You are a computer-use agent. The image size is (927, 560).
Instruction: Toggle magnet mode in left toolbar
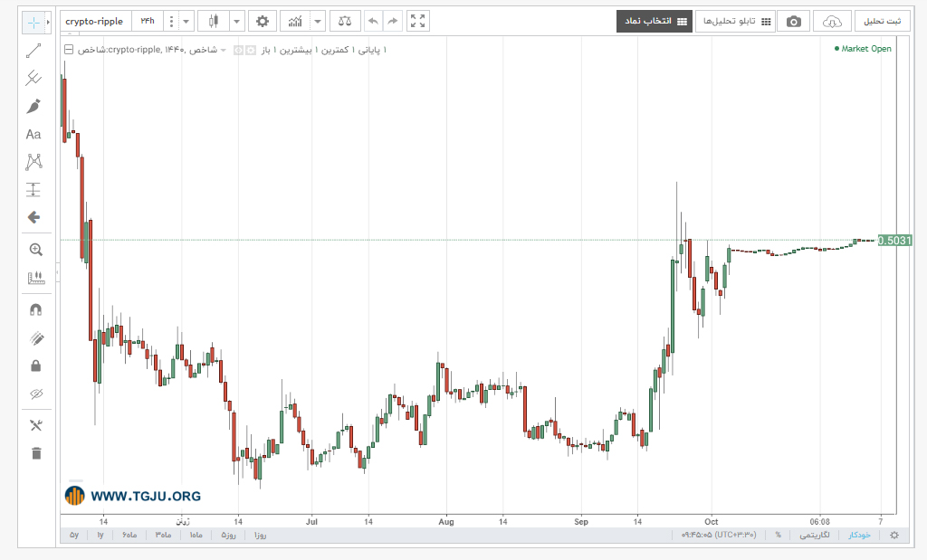point(36,309)
